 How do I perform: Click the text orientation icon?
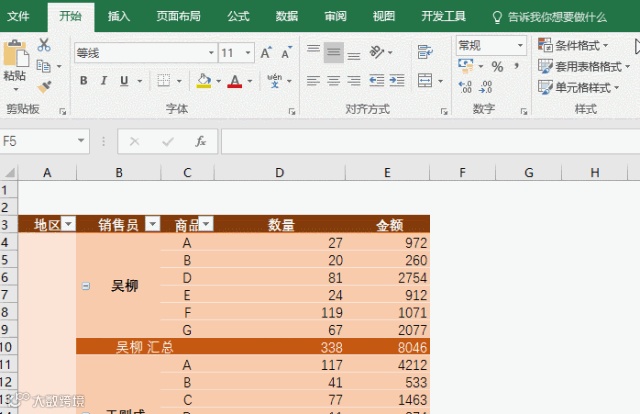376,52
